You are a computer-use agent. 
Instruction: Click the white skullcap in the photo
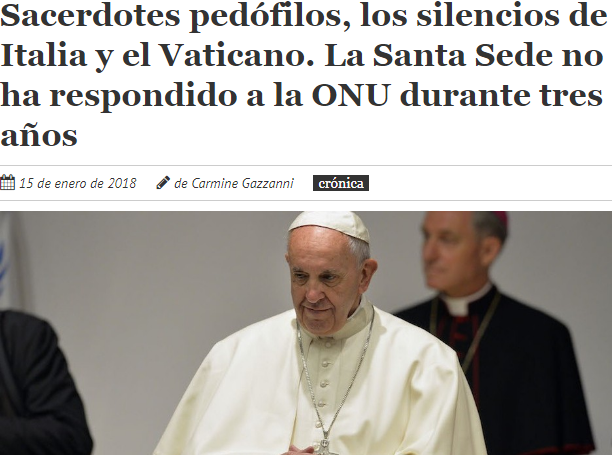coord(329,225)
